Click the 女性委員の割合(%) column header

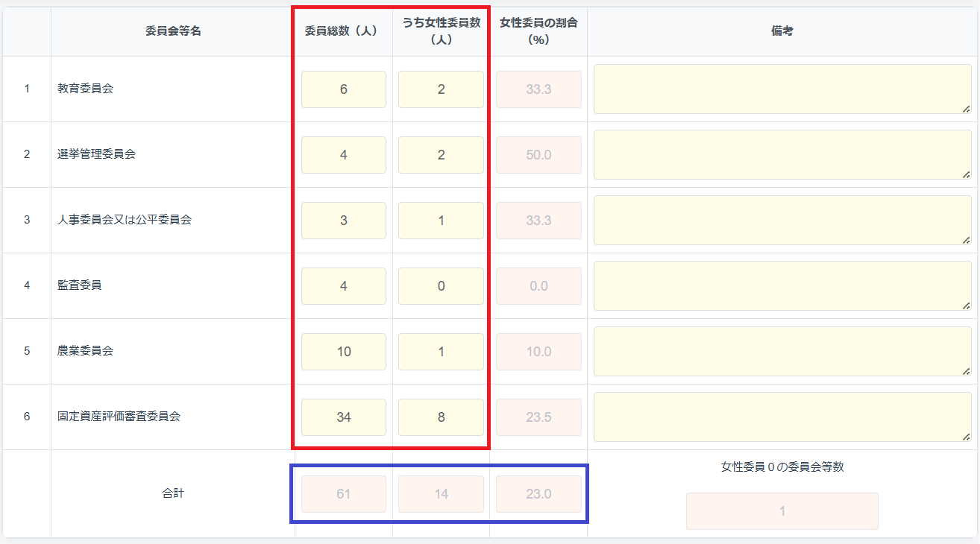click(x=538, y=31)
